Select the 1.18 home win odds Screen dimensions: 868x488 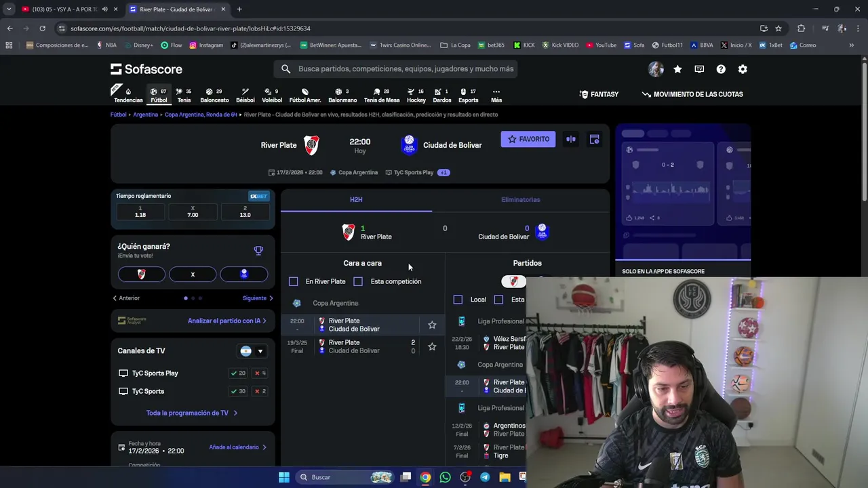[140, 211]
